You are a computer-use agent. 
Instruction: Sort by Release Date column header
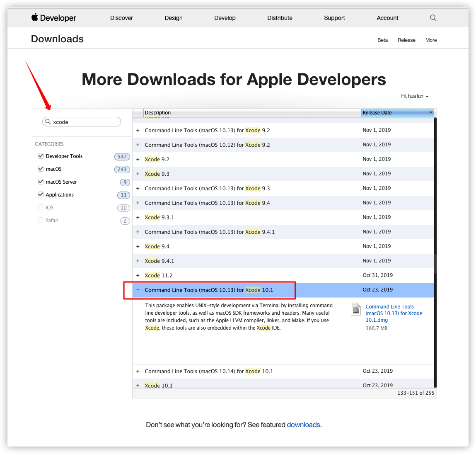(397, 113)
